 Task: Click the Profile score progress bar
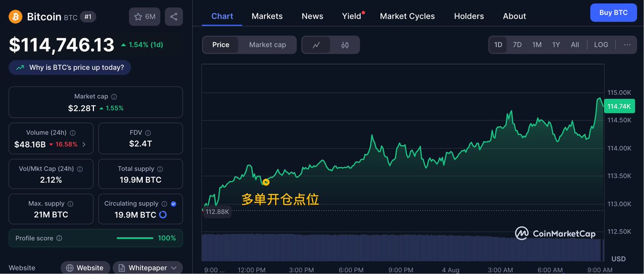[135, 238]
